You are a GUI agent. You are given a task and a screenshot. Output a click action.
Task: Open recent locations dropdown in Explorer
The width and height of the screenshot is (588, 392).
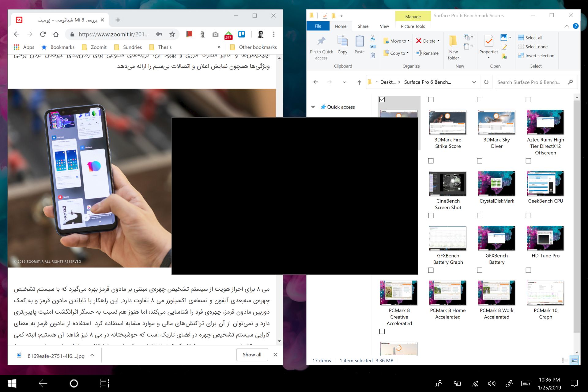pyautogui.click(x=344, y=82)
